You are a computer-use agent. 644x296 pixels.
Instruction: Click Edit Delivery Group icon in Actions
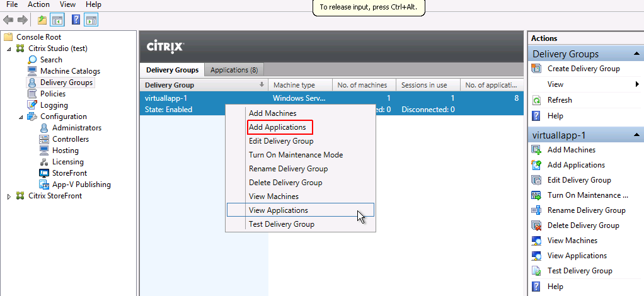536,180
